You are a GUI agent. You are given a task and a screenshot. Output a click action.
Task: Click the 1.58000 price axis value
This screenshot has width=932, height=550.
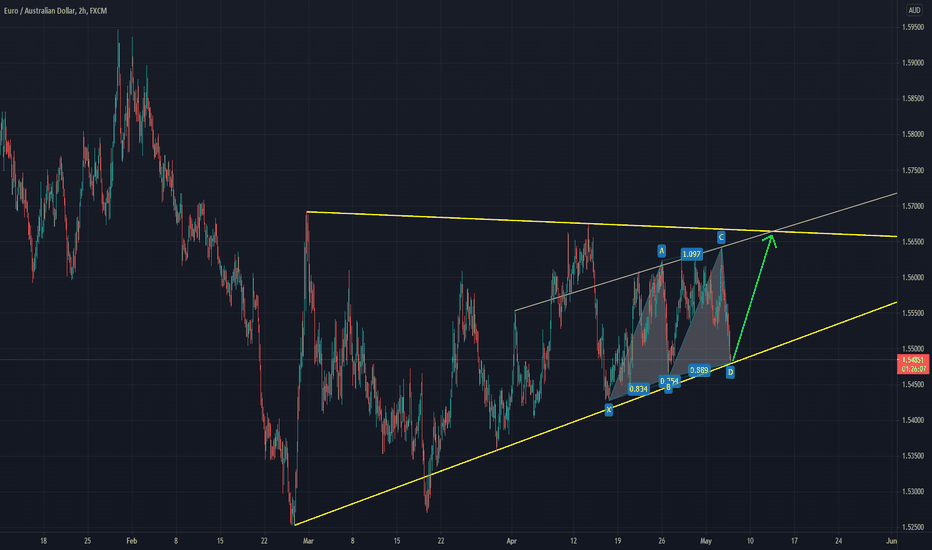point(913,134)
